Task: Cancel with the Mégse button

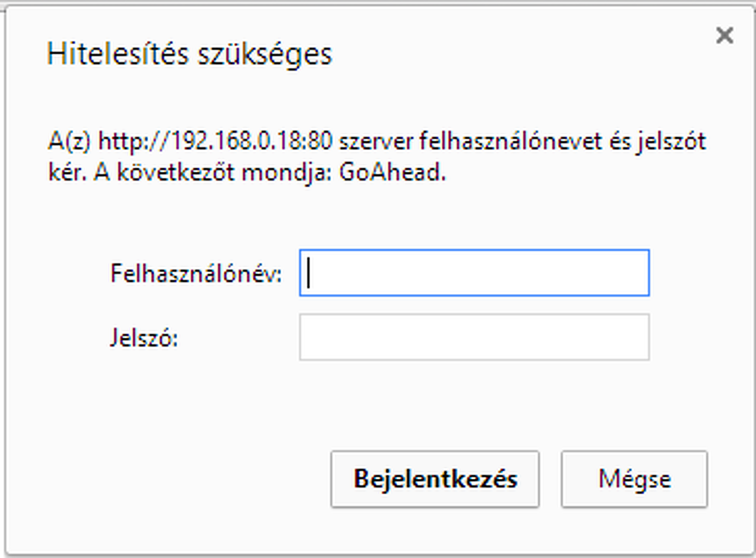Action: [634, 479]
